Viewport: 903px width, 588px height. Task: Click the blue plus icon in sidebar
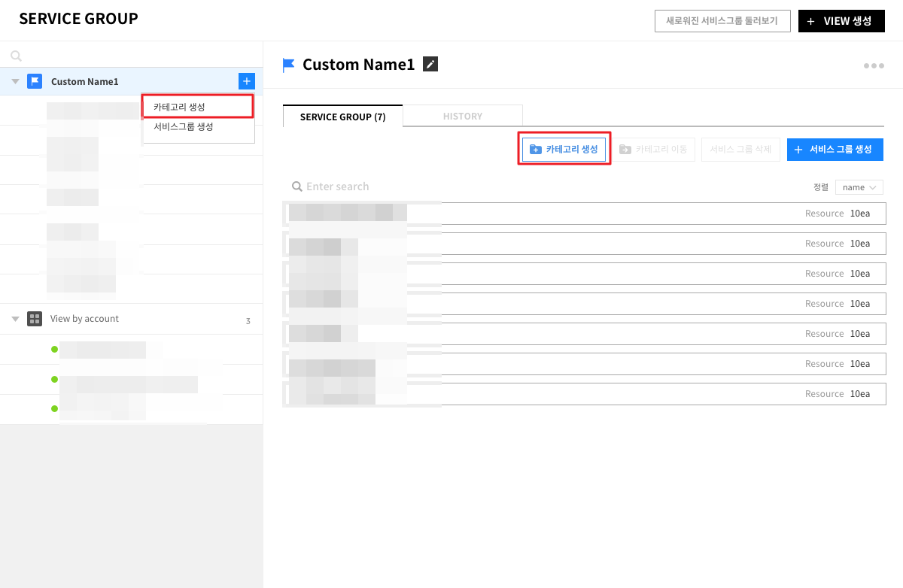tap(246, 81)
